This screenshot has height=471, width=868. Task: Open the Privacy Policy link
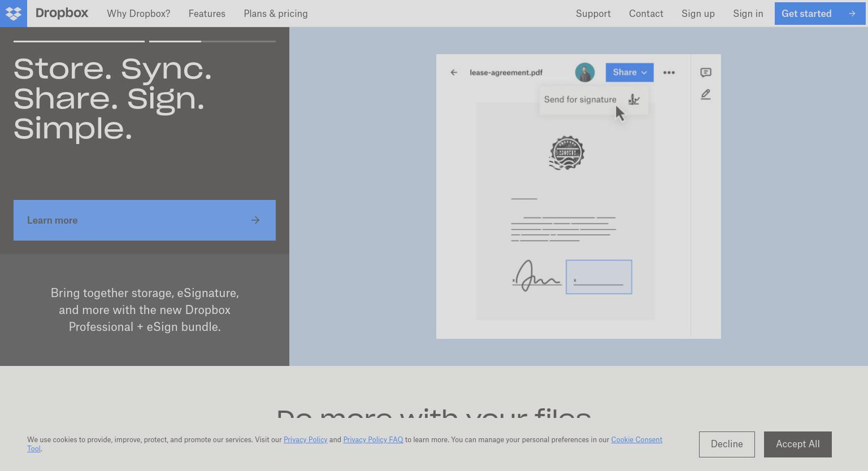coord(305,440)
